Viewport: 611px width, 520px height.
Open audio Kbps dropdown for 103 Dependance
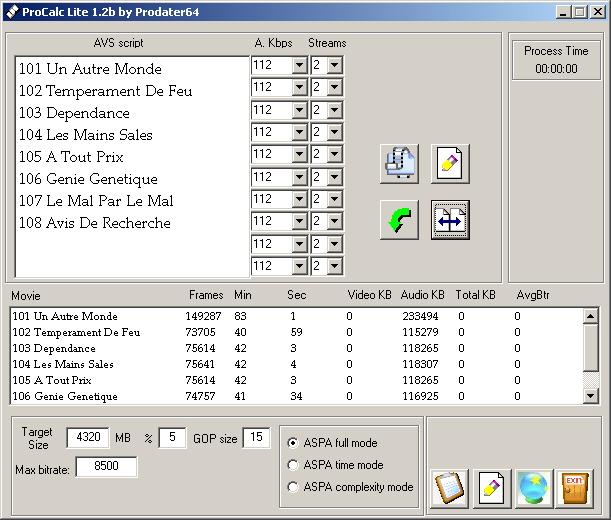click(x=299, y=110)
